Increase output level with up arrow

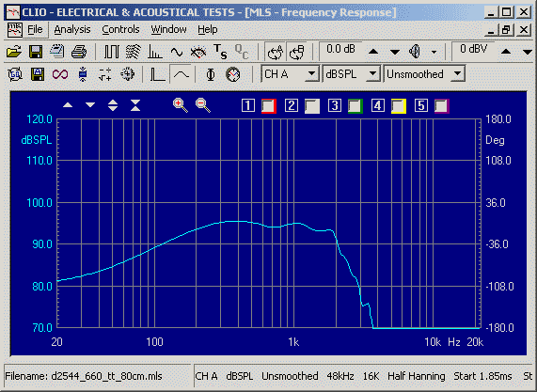pos(373,52)
